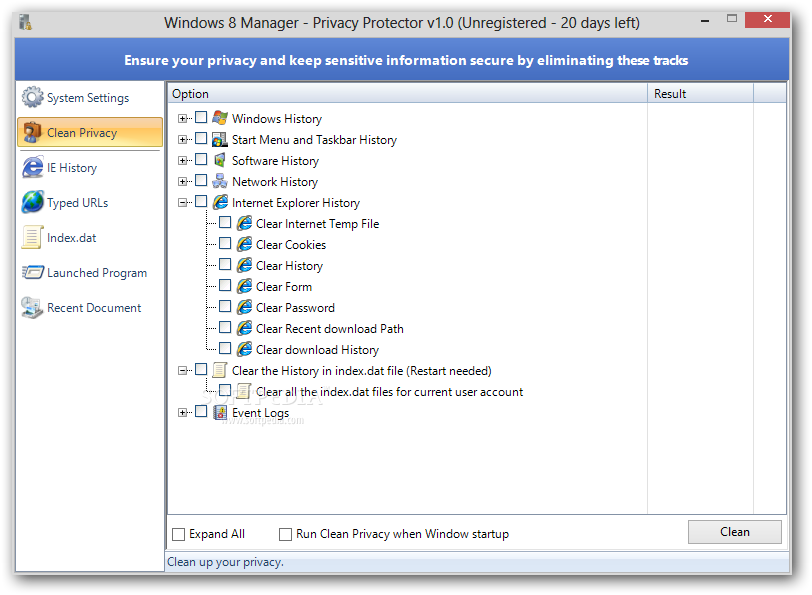Click the Recent Document icon

(x=32, y=308)
